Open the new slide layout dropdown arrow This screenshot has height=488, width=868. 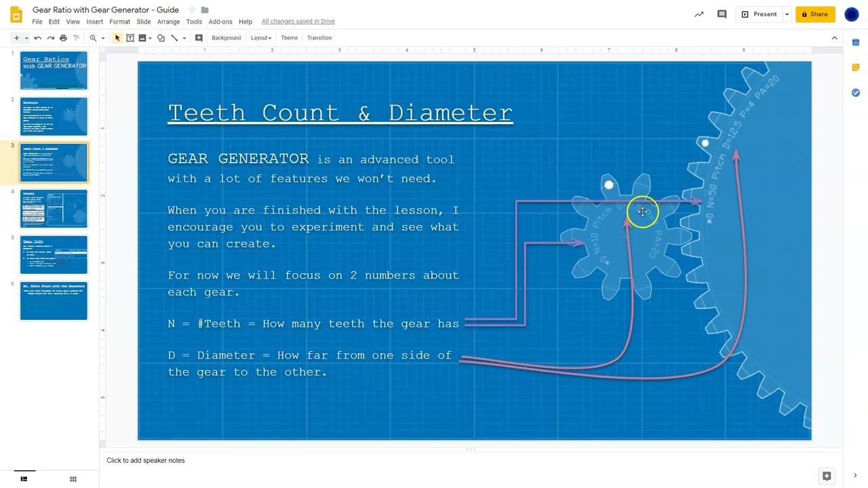click(x=26, y=38)
